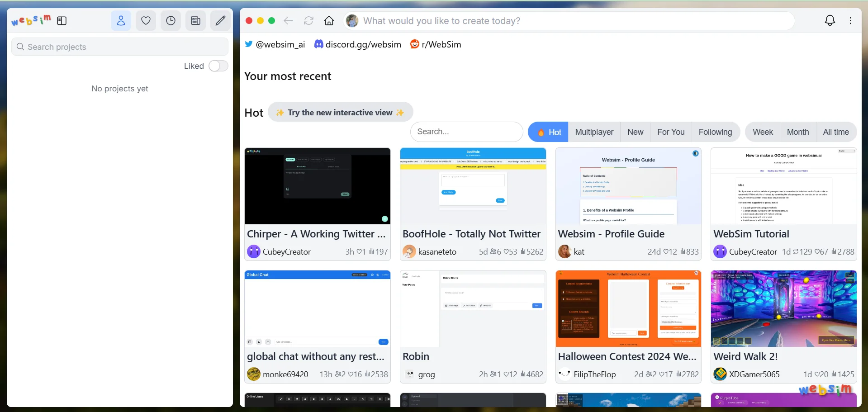Open Halloween Contest 2024 thumbnail
Image resolution: width=868 pixels, height=412 pixels.
[628, 309]
